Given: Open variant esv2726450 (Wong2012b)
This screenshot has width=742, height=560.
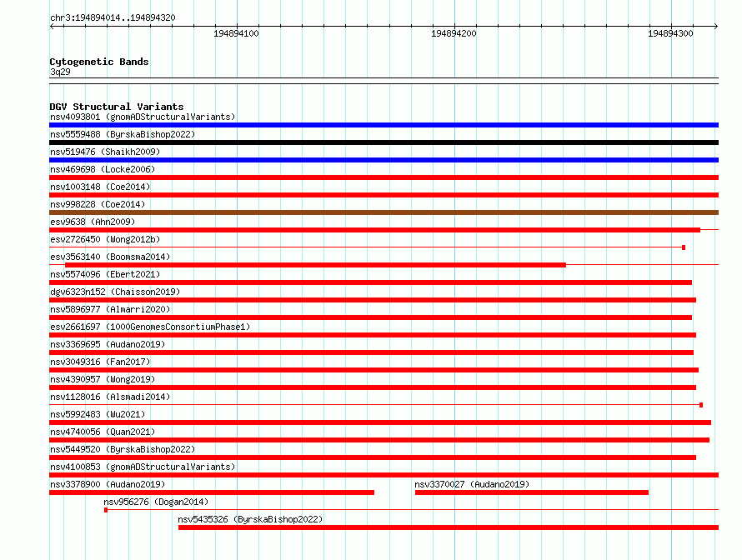Looking at the screenshot, I should [105, 239].
